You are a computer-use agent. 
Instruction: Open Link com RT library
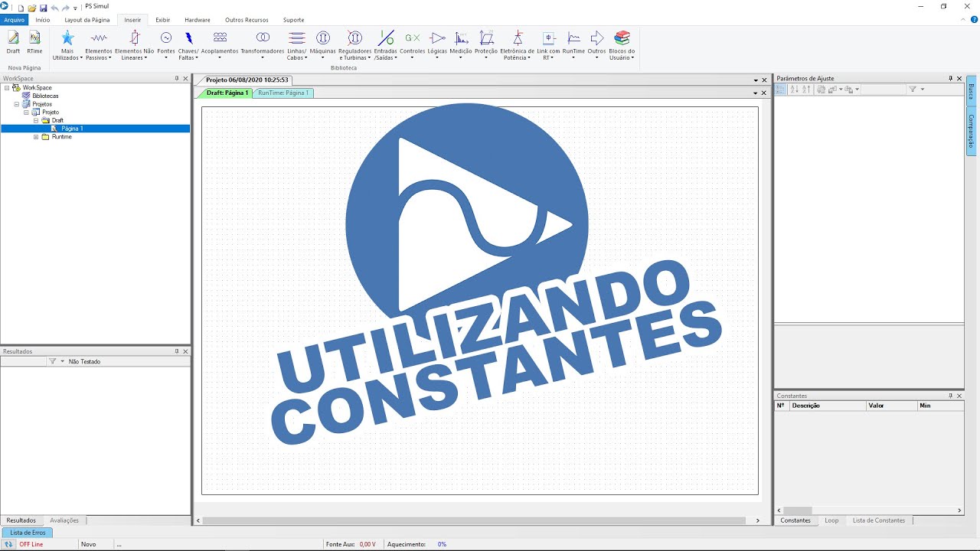pos(548,45)
